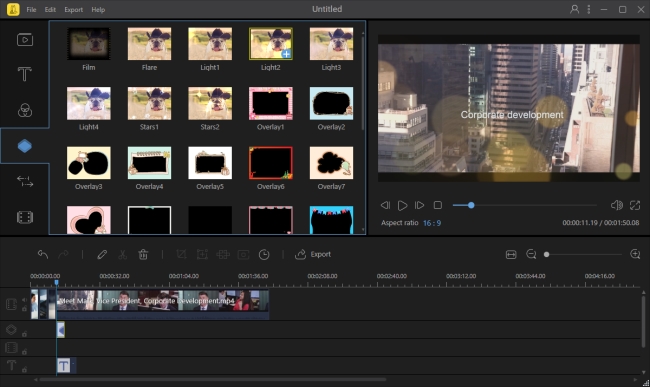Open the Filters tab in sidebar
650x387 pixels.
tap(25, 110)
